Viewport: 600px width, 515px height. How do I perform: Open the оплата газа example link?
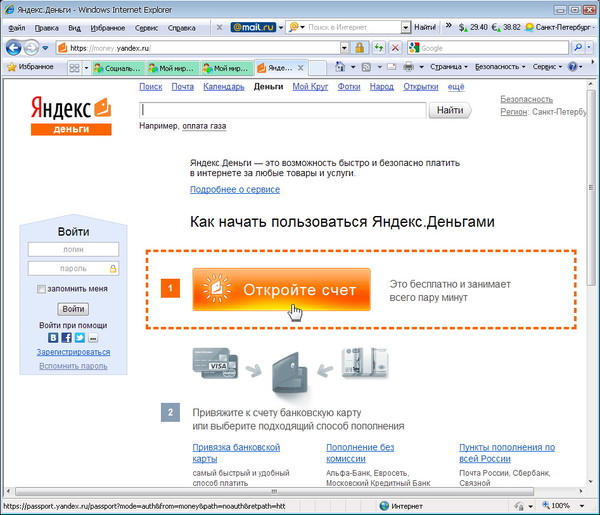[204, 126]
